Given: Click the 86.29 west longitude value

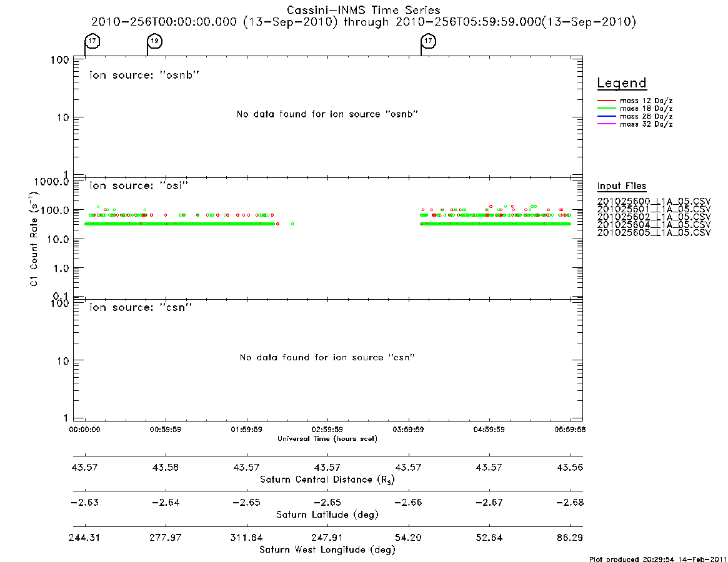Looking at the screenshot, I should pyautogui.click(x=570, y=538).
